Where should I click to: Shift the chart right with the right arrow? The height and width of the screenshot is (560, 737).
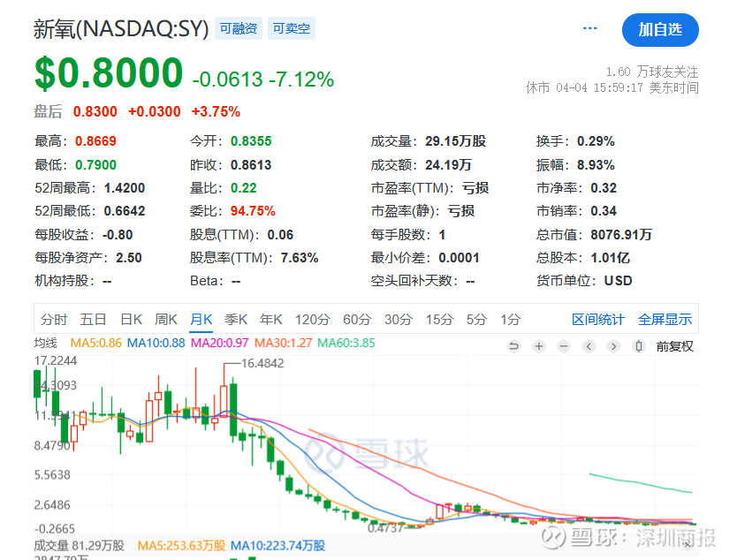click(613, 347)
